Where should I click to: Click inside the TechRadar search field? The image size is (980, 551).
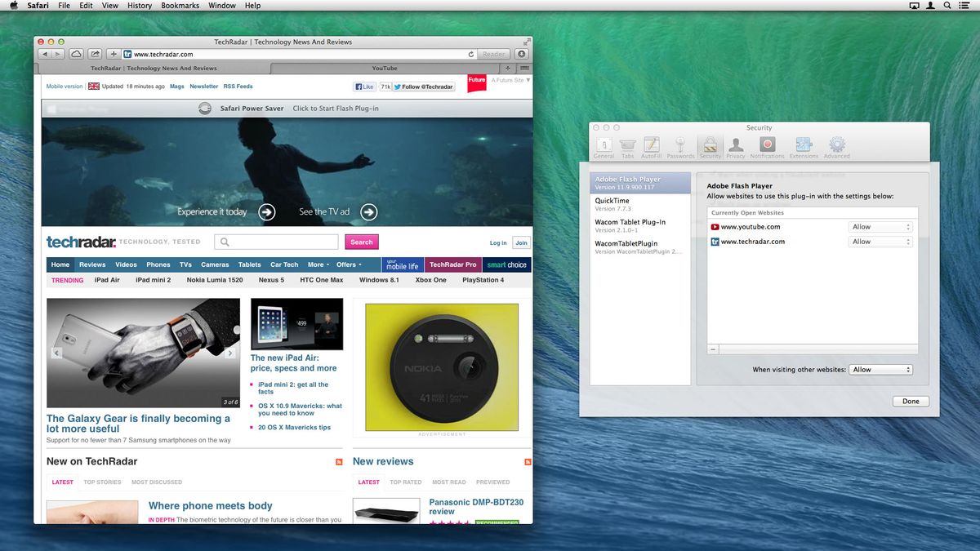coord(278,242)
